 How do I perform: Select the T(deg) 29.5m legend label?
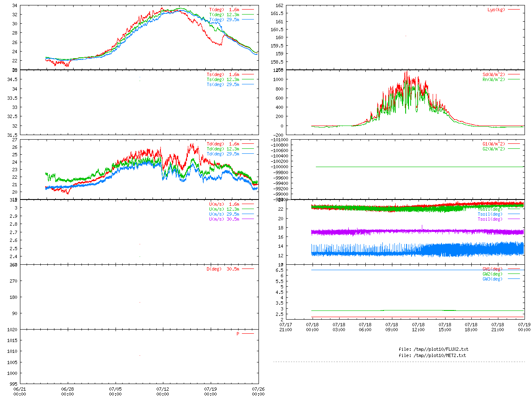pyautogui.click(x=224, y=20)
